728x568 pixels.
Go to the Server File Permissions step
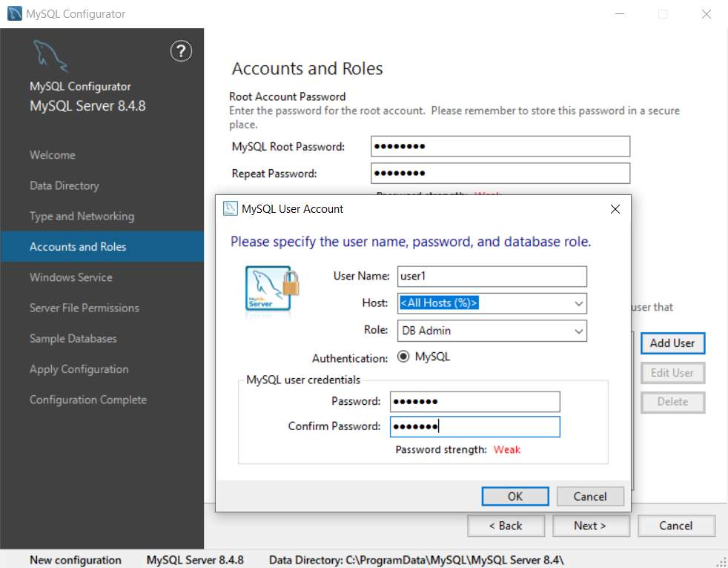click(85, 308)
